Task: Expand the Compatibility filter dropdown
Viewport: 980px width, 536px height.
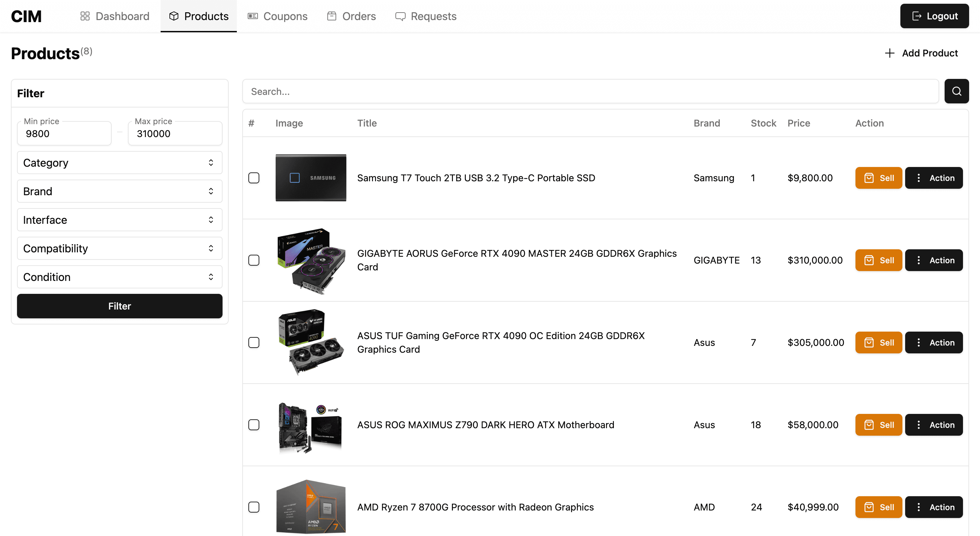Action: [x=119, y=248]
